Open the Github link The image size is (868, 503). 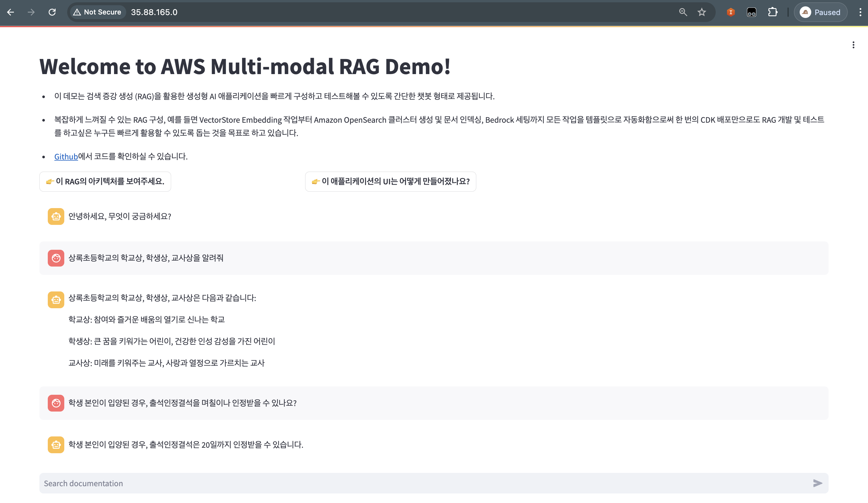click(x=66, y=157)
